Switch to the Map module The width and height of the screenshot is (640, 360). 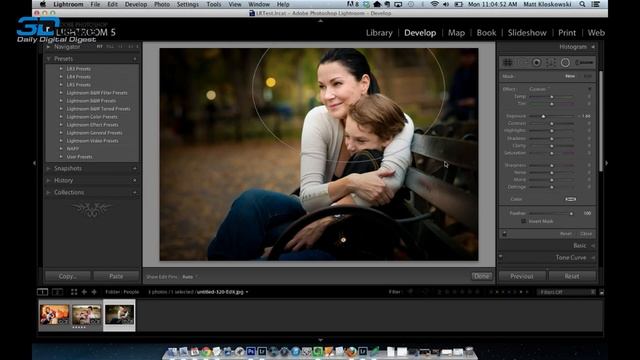[x=456, y=33]
